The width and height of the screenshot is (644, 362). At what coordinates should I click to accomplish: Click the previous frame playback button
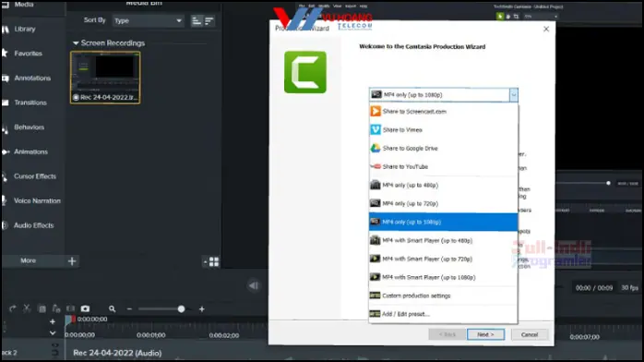254,285
